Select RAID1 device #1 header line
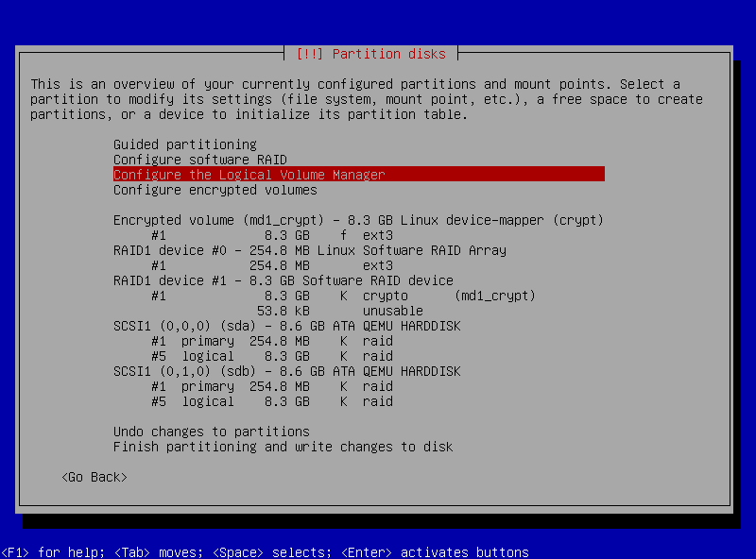 [x=283, y=280]
